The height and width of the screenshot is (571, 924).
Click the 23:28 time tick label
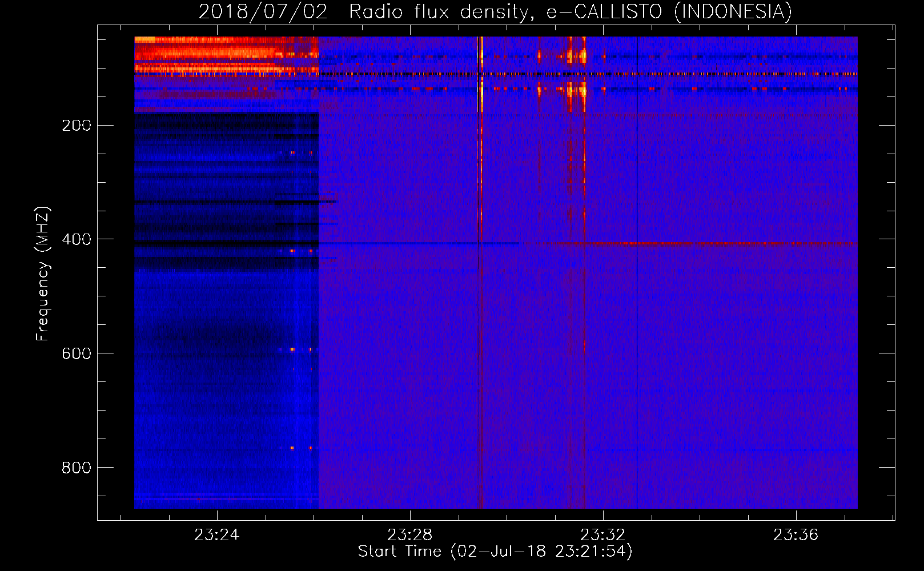coord(409,535)
